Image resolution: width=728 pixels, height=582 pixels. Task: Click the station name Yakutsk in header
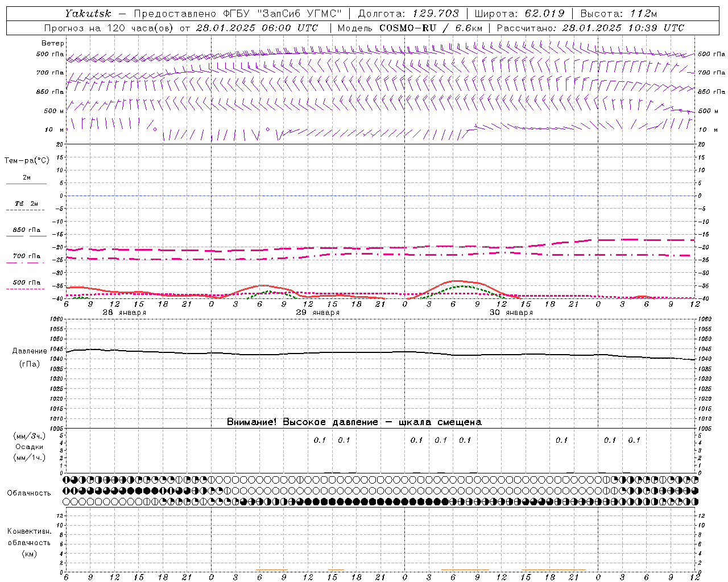[88, 14]
